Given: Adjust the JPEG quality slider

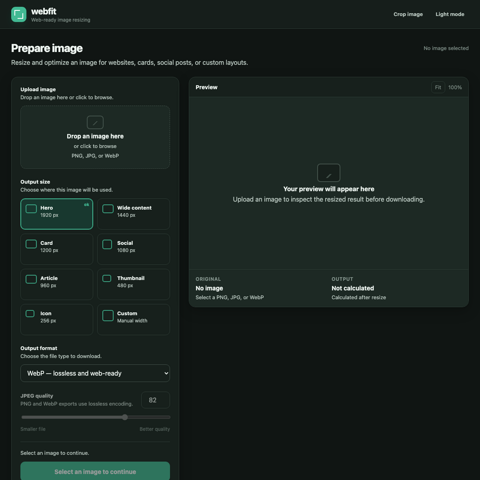Looking at the screenshot, I should (x=95, y=417).
